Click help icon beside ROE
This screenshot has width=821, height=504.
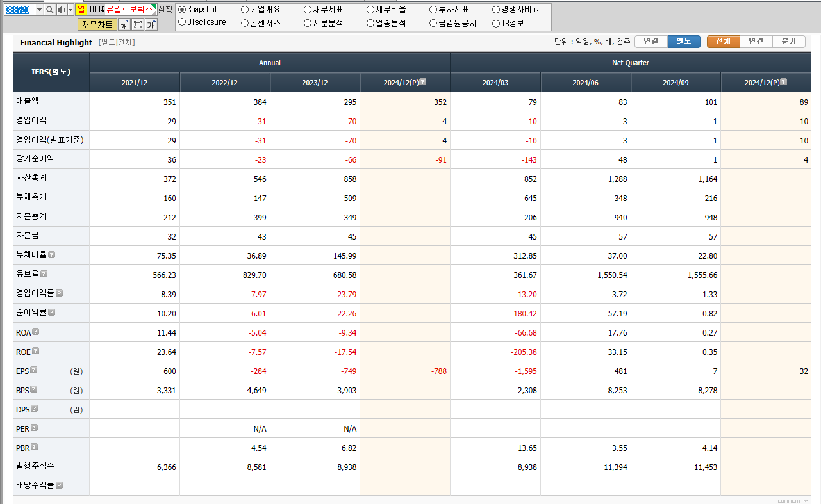point(36,350)
